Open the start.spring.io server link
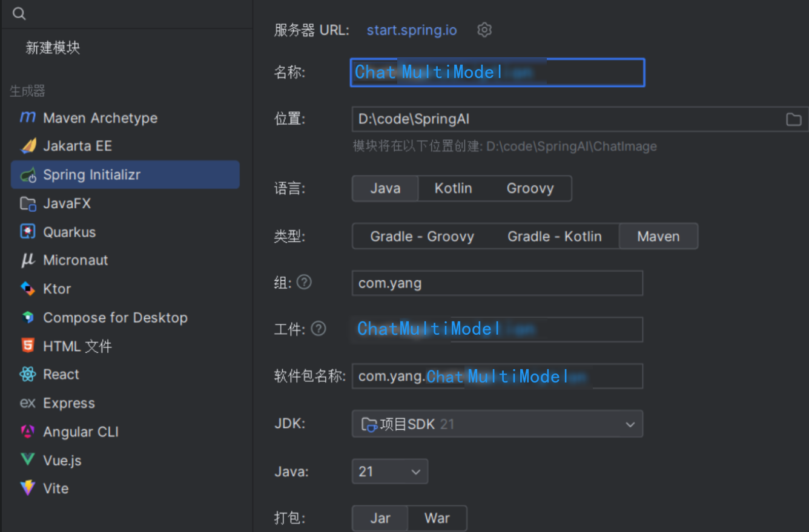The image size is (809, 532). point(412,30)
